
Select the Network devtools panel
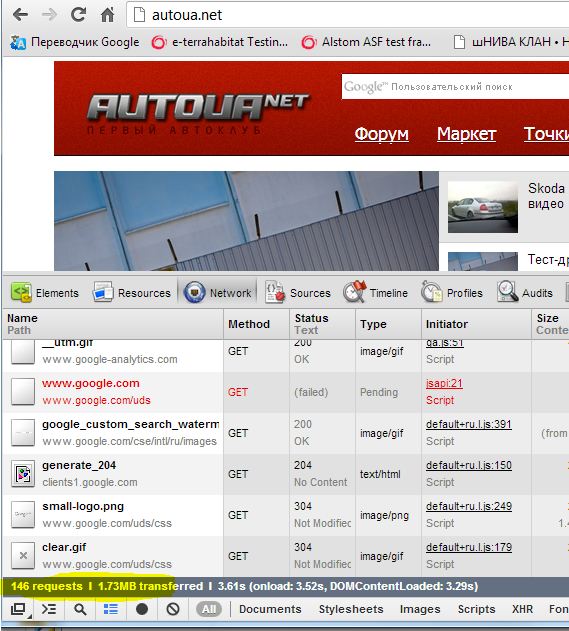coord(217,293)
